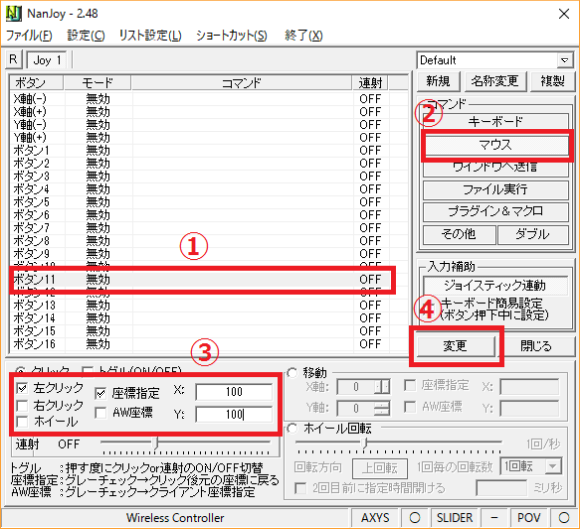
Task: Click the SLIDER status bar entry
Action: click(454, 518)
